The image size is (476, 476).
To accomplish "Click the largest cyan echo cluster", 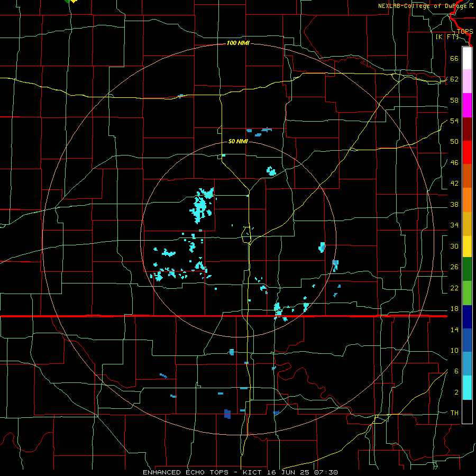I will pyautogui.click(x=202, y=205).
